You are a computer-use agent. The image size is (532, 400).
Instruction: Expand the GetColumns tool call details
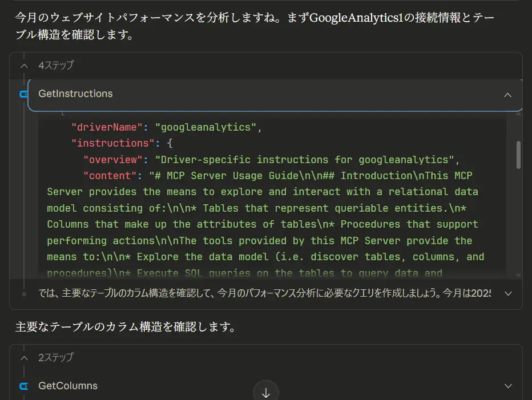(x=507, y=386)
